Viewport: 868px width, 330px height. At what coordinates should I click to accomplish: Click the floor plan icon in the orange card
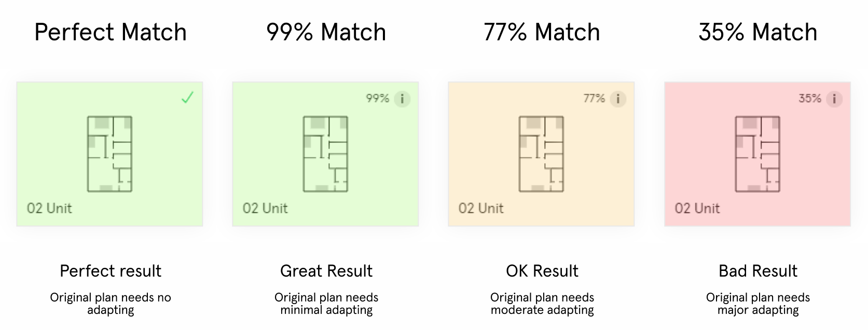pos(541,154)
